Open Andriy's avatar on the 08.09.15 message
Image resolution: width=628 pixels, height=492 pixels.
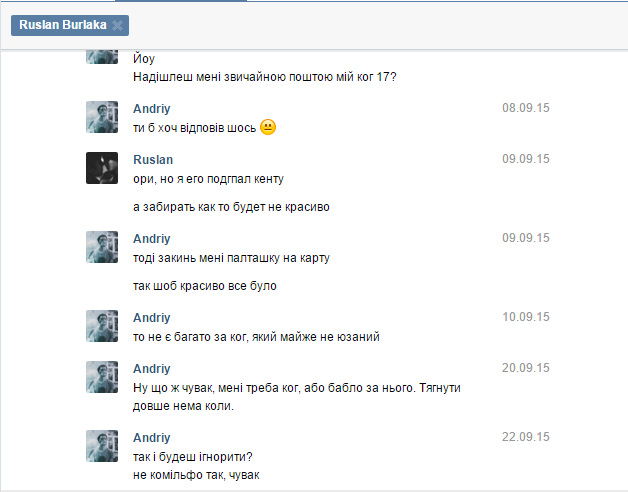[102, 117]
